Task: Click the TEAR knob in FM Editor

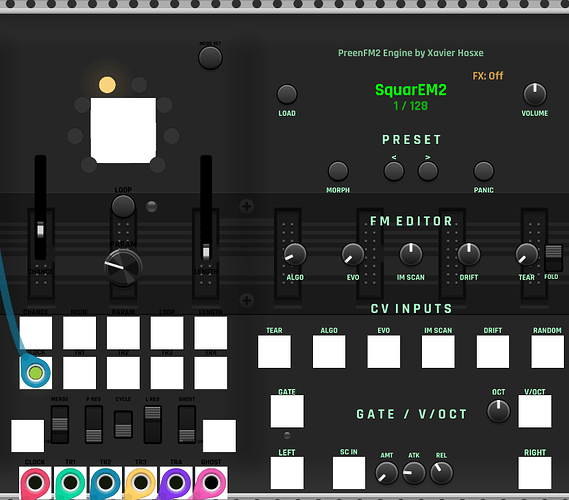Action: coord(527,254)
